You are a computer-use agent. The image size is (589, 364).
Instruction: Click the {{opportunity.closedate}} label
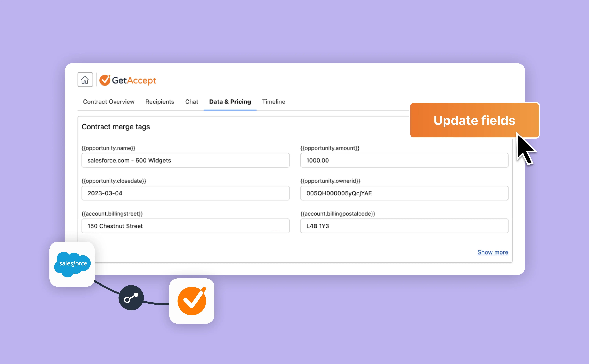point(114,181)
